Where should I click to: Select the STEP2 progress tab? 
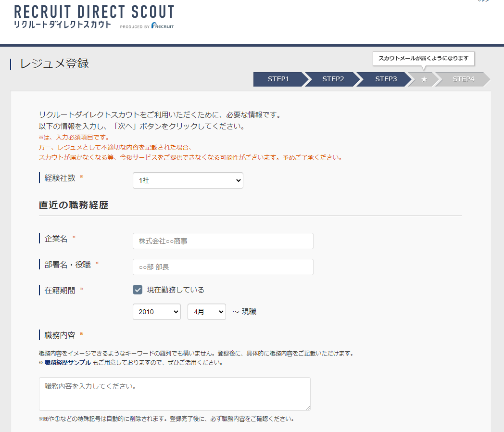(333, 79)
